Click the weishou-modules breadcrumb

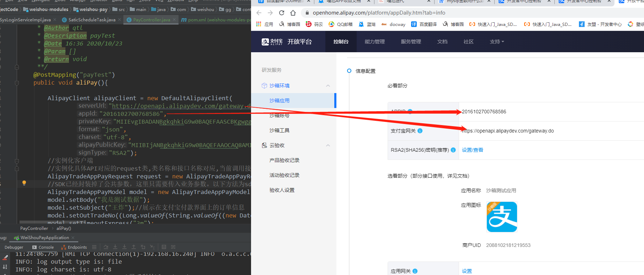coord(46,10)
